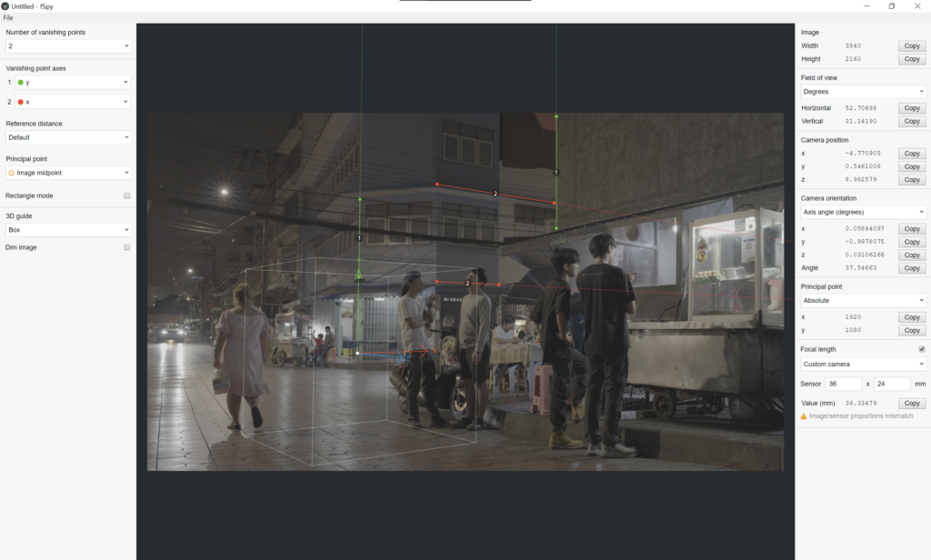The width and height of the screenshot is (931, 560).
Task: Open the Custom camera preset dropdown
Action: pyautogui.click(x=862, y=364)
